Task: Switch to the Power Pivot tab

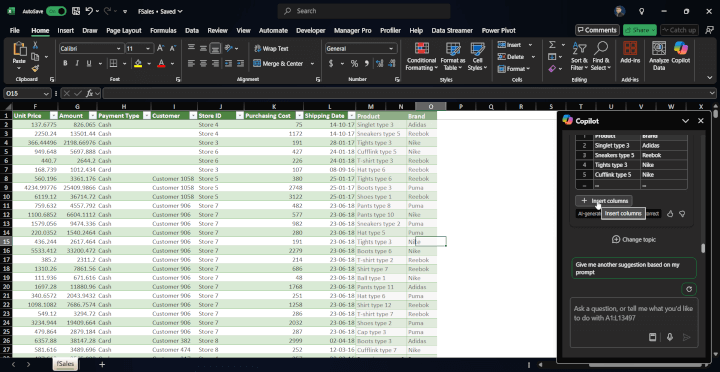Action: [499, 30]
